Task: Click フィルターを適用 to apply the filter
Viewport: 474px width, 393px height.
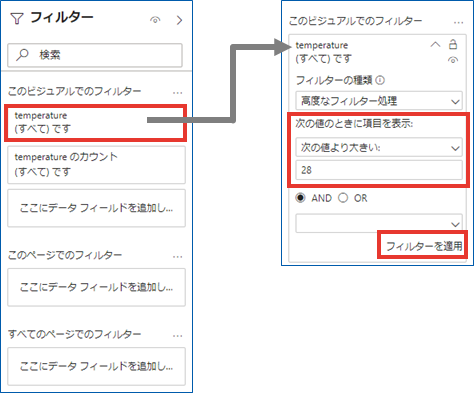Action: coord(424,246)
